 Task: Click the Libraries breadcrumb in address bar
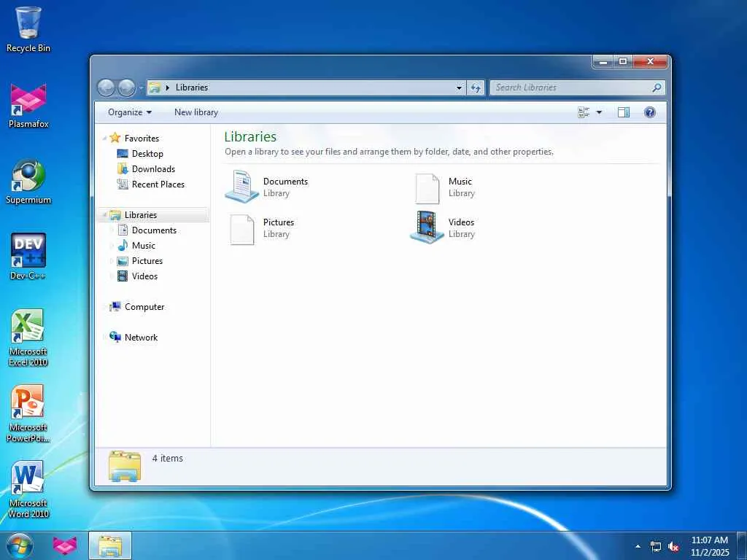[192, 87]
